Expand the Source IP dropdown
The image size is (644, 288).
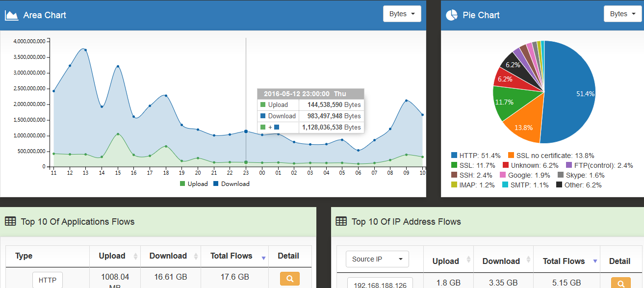377,259
